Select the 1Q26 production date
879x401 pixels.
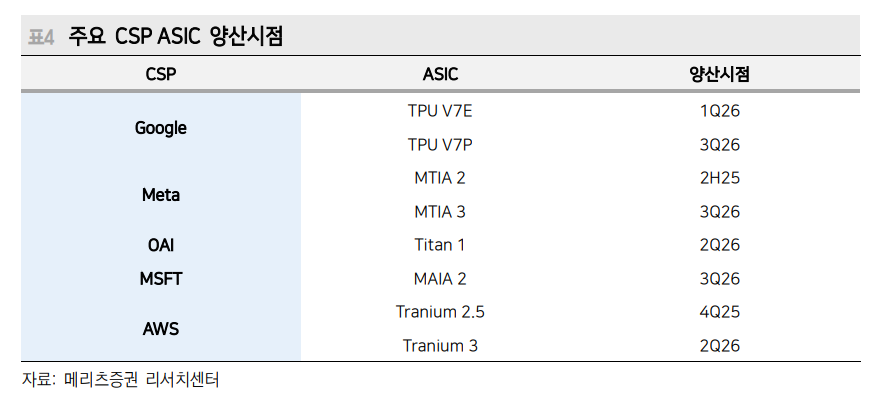click(719, 111)
